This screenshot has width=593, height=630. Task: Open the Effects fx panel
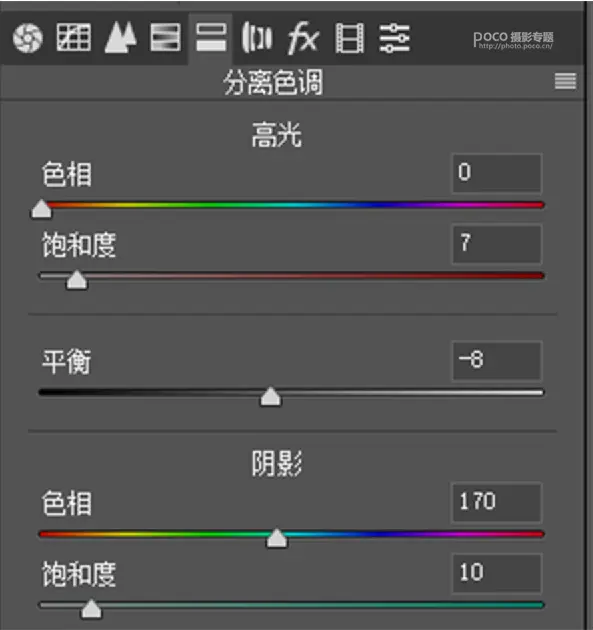pyautogui.click(x=303, y=38)
